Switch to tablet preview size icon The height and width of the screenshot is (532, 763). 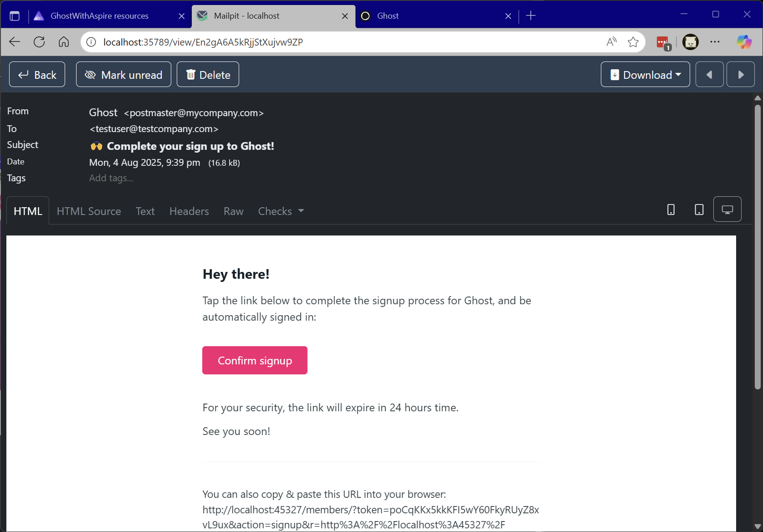[x=699, y=210]
